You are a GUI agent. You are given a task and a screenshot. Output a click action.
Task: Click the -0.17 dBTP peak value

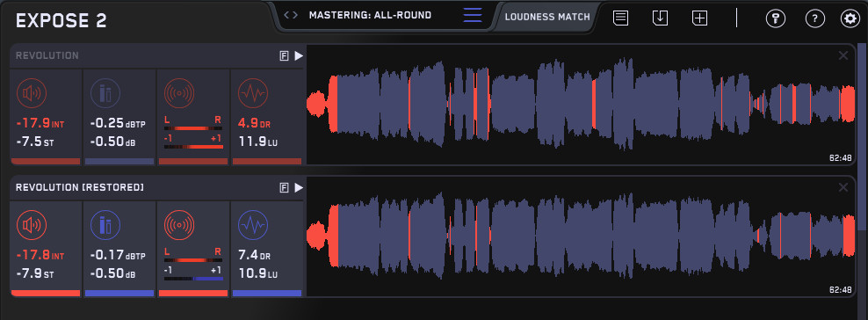[x=118, y=256]
